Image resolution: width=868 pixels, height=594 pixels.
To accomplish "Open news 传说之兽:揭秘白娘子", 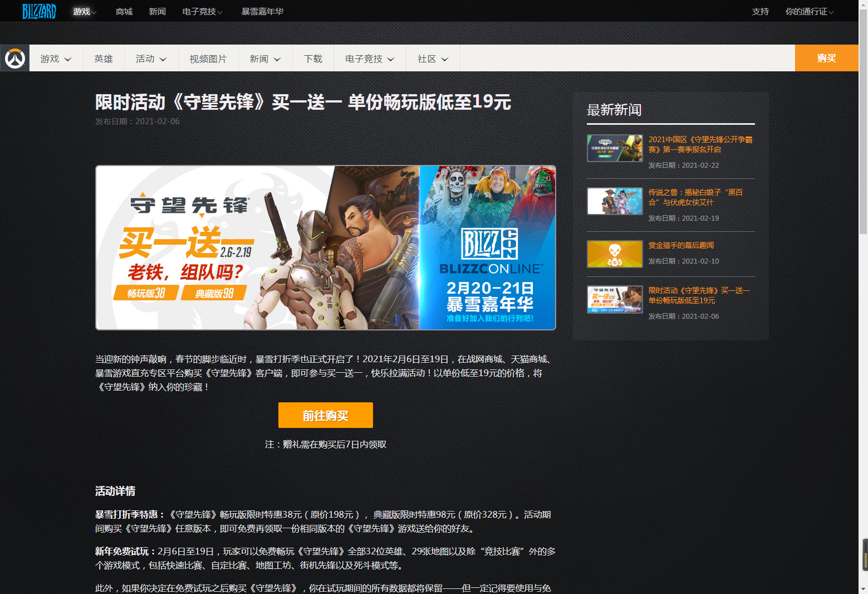I will point(695,197).
